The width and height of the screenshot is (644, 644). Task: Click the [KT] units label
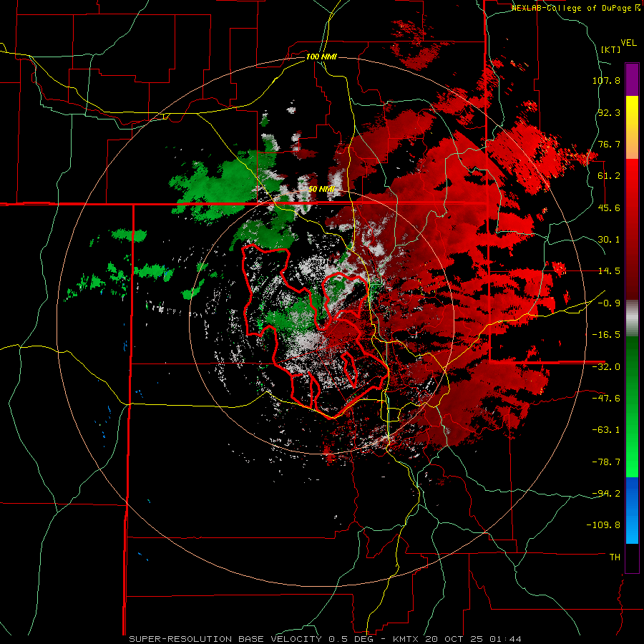coord(610,49)
